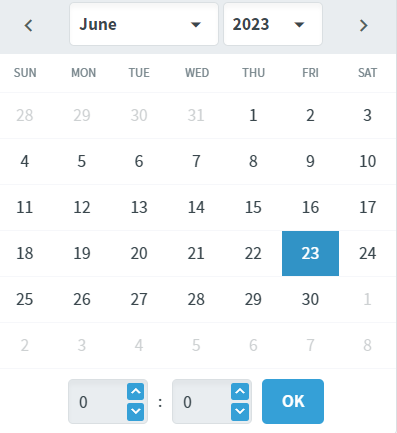Image resolution: width=397 pixels, height=433 pixels.
Task: Decrease the minute value with down arrow
Action: (x=240, y=412)
